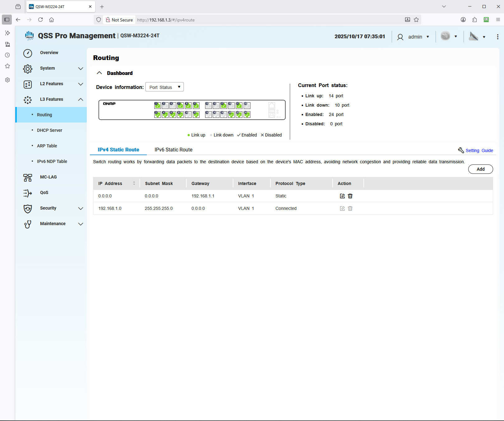Open the DHCP Server page
Viewport: 504px width, 421px height.
(49, 130)
